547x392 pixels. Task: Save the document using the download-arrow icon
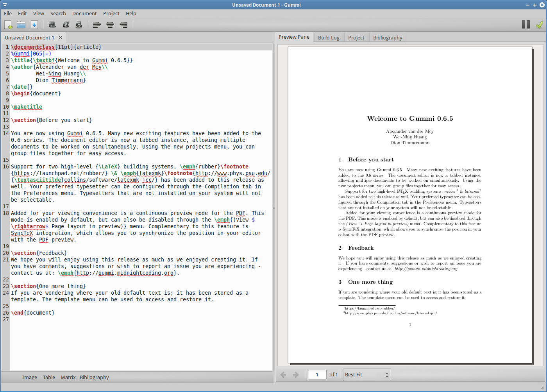pyautogui.click(x=34, y=25)
